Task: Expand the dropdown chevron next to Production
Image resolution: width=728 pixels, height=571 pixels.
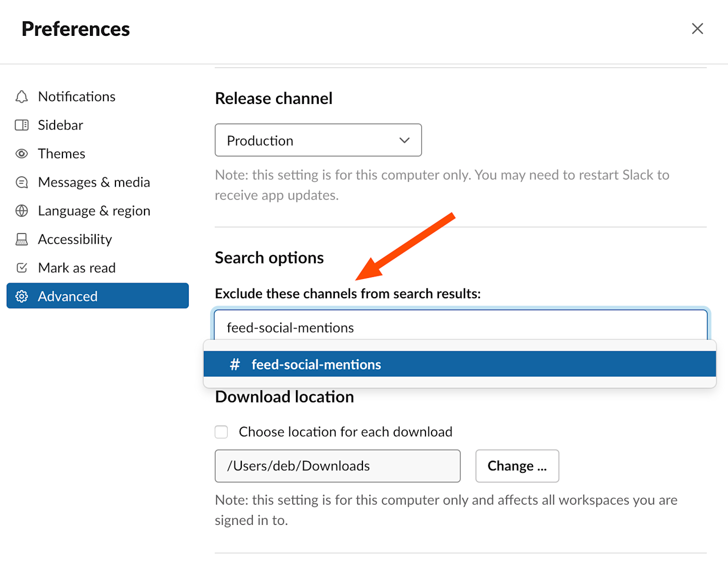Action: click(x=405, y=140)
